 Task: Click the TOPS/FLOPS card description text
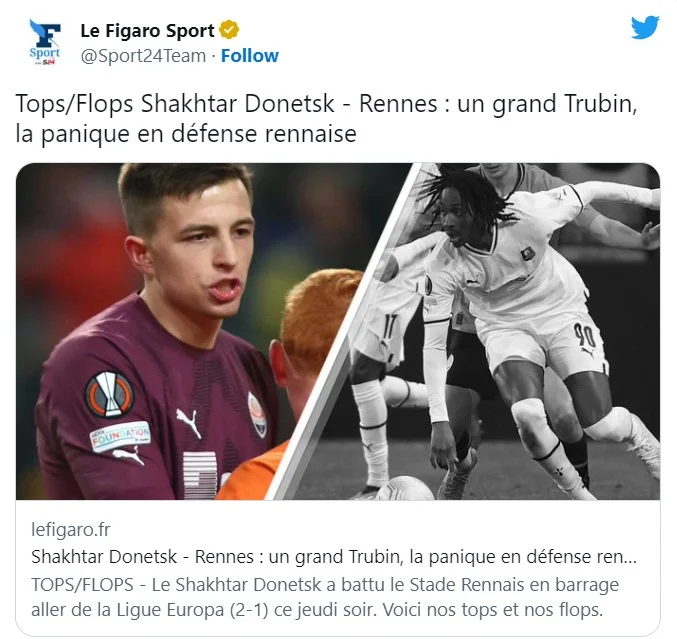point(325,598)
